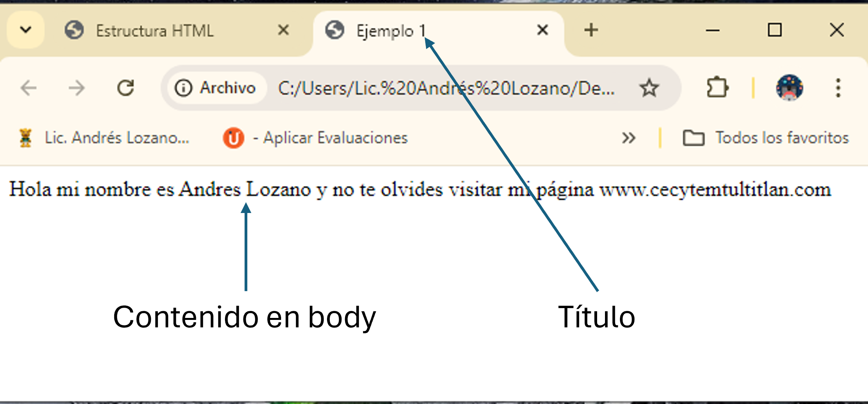This screenshot has width=868, height=404.
Task: View site info via Archivo chip
Action: 216,88
